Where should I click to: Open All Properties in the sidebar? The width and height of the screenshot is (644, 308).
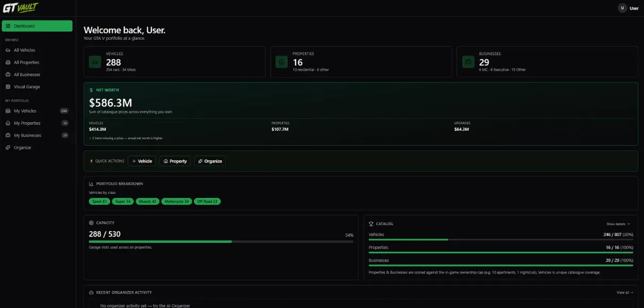(x=37, y=62)
